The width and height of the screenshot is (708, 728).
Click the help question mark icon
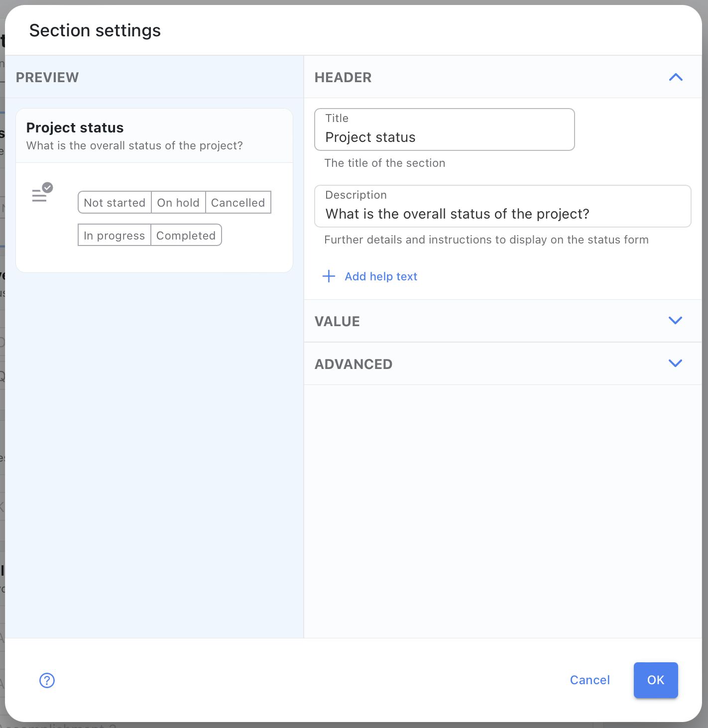47,680
